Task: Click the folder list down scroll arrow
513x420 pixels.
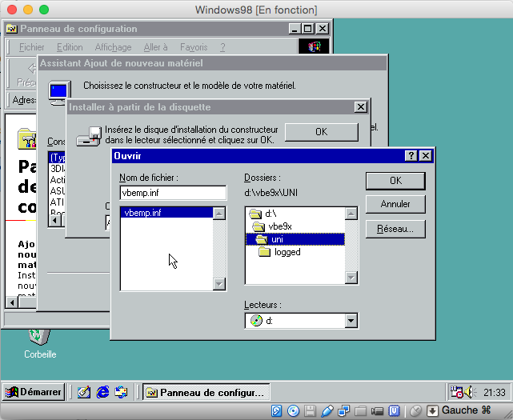Action: 351,278
